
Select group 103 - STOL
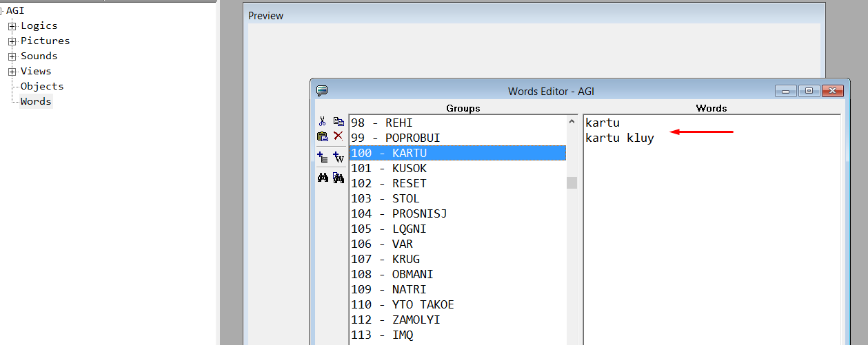(x=458, y=198)
